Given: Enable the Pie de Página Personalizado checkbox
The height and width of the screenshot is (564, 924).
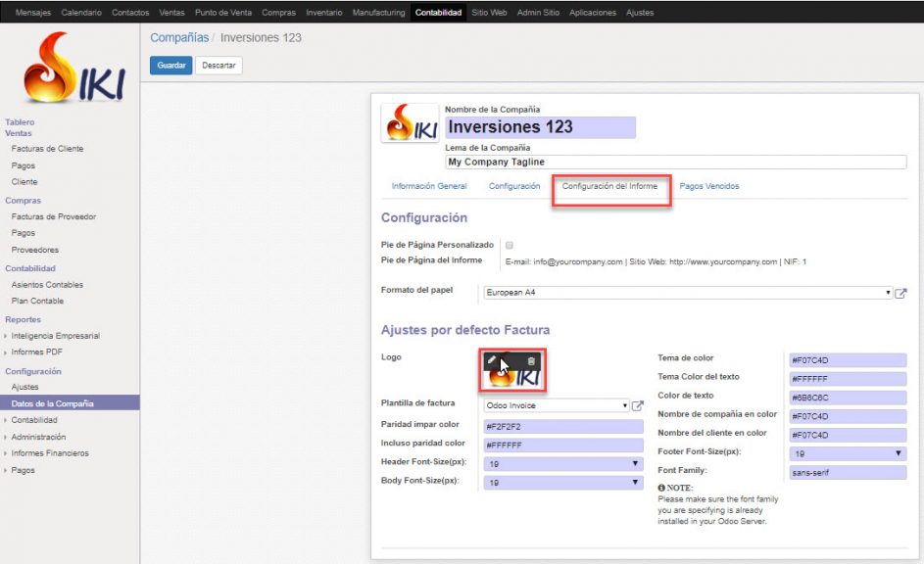Looking at the screenshot, I should pyautogui.click(x=508, y=245).
